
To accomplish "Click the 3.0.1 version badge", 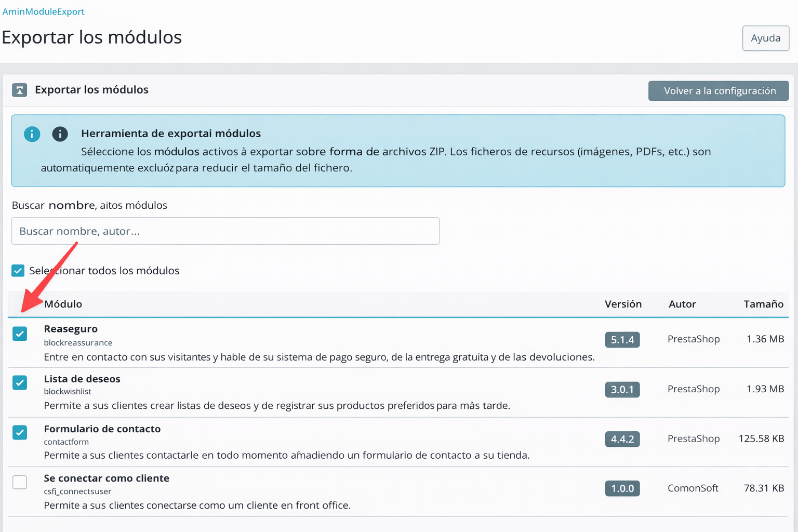I will [x=622, y=390].
